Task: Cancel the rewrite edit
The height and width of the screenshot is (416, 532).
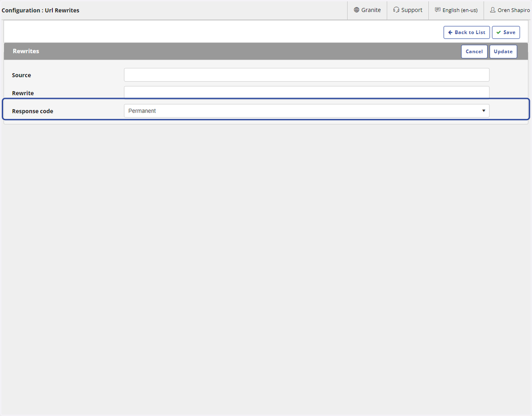Action: click(x=474, y=51)
